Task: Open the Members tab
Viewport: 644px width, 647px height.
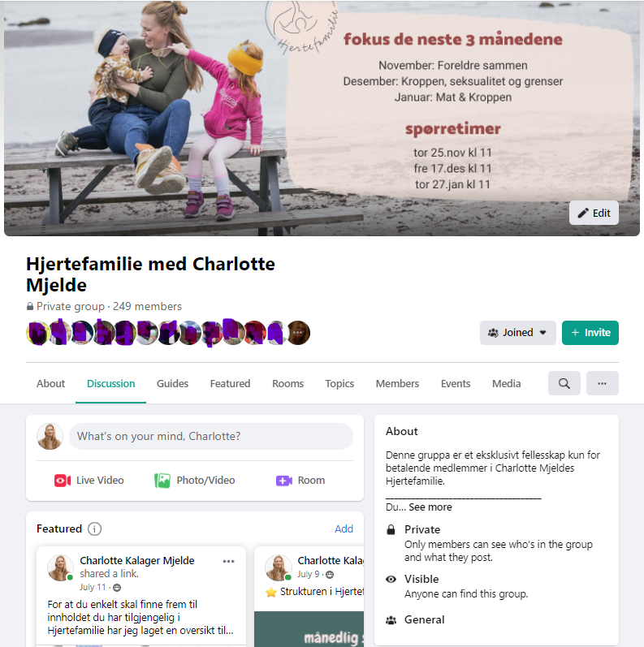Action: tap(397, 384)
